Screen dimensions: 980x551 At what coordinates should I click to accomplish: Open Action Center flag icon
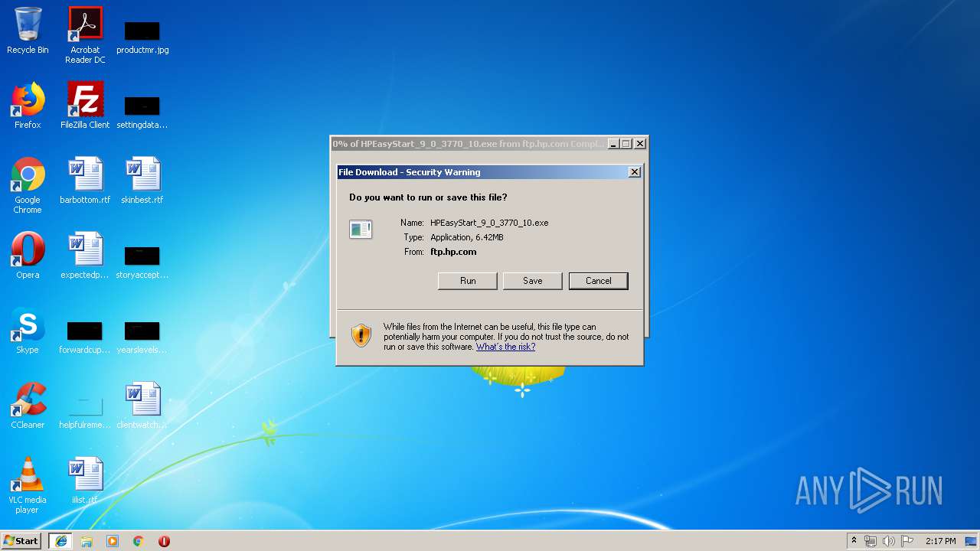907,541
